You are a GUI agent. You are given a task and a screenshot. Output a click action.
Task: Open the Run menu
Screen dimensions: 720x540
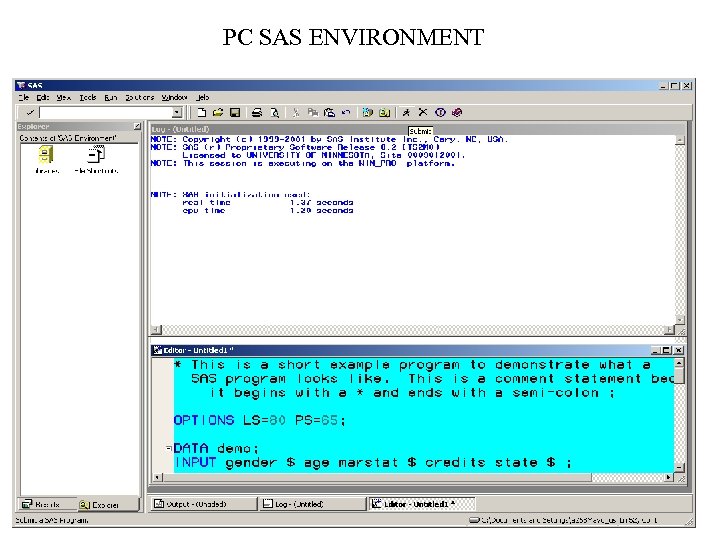coord(110,98)
